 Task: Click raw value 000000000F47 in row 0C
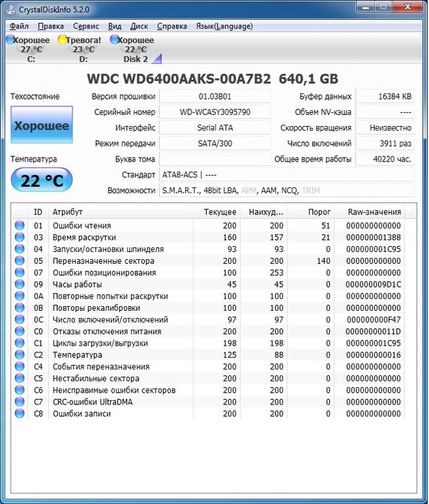[374, 320]
